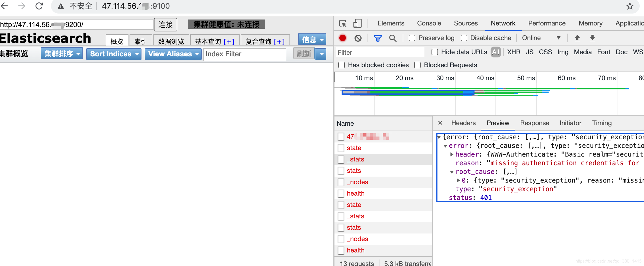Select the last health request in the list
Image resolution: width=644 pixels, height=266 pixels.
(x=383, y=251)
